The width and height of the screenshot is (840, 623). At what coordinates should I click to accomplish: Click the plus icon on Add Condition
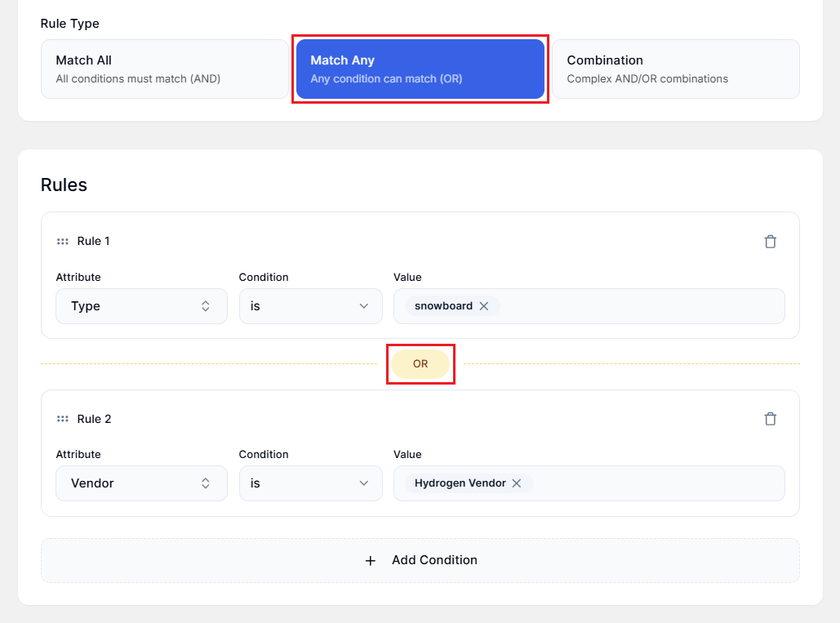[371, 561]
